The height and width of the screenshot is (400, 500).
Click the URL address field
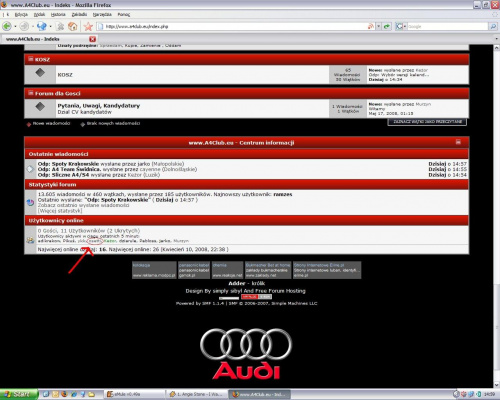point(233,26)
